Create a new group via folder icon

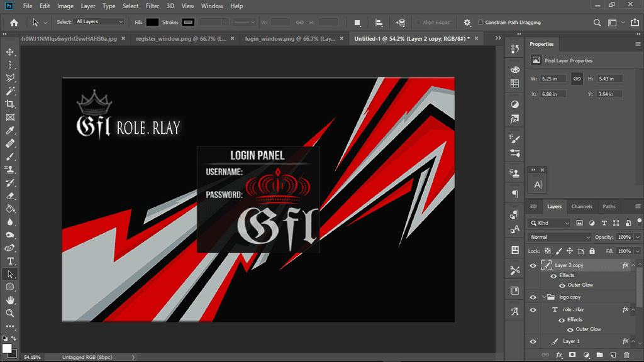tap(598, 355)
